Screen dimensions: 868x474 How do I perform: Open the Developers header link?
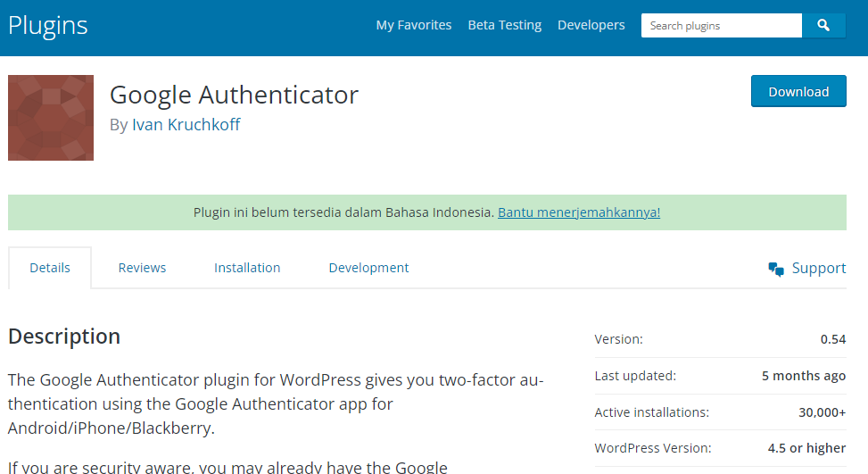click(x=591, y=25)
